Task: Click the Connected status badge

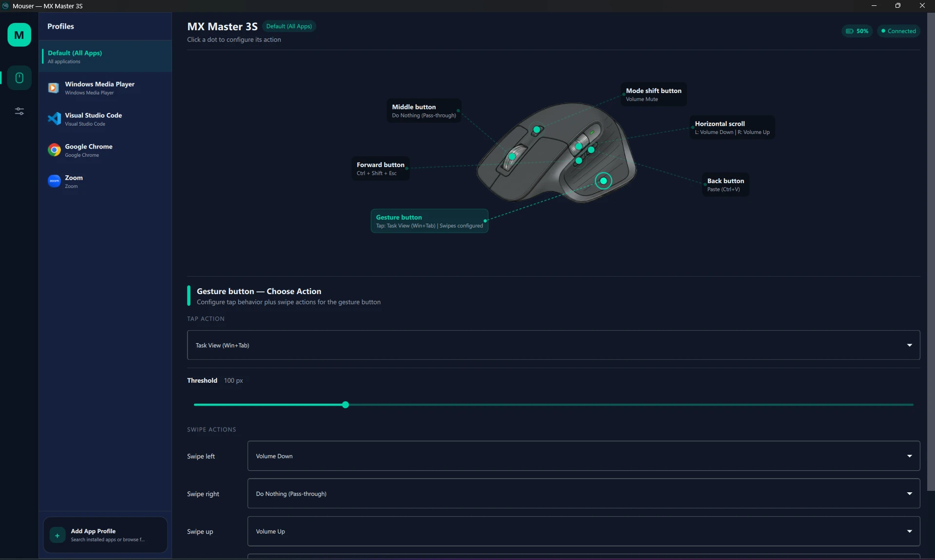Action: [899, 31]
